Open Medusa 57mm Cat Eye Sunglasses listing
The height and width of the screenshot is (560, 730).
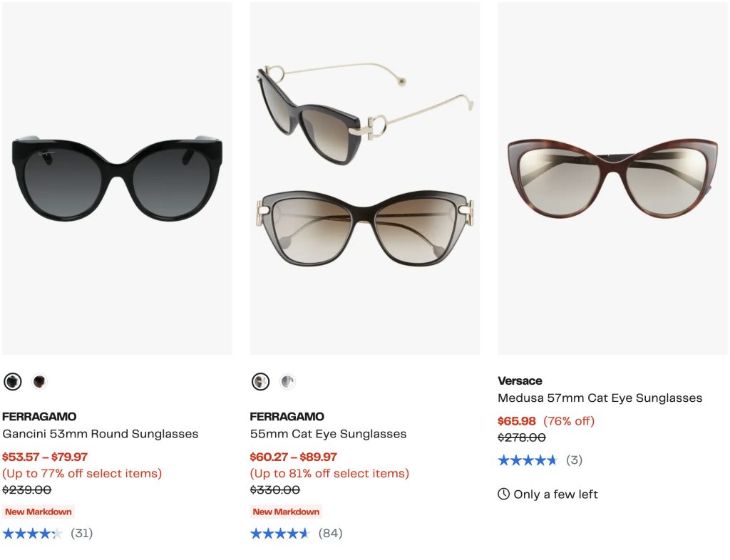[x=600, y=398]
